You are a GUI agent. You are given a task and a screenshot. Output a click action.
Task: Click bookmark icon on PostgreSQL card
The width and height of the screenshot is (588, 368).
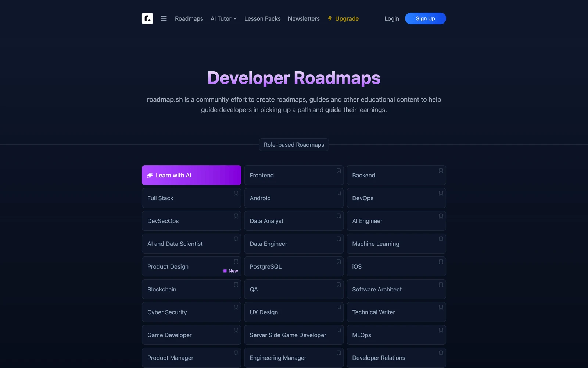(338, 262)
